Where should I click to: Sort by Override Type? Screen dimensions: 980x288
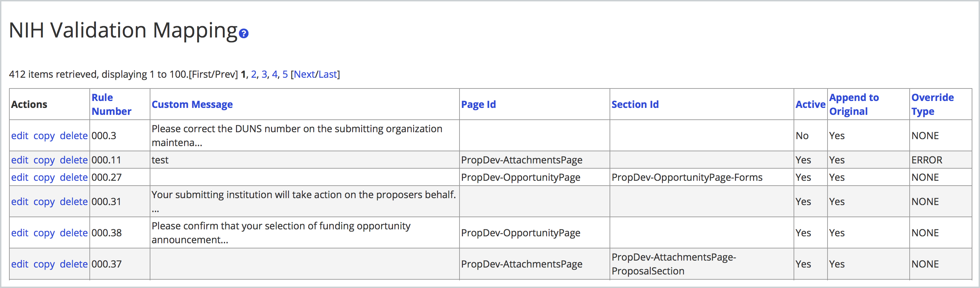(x=932, y=104)
